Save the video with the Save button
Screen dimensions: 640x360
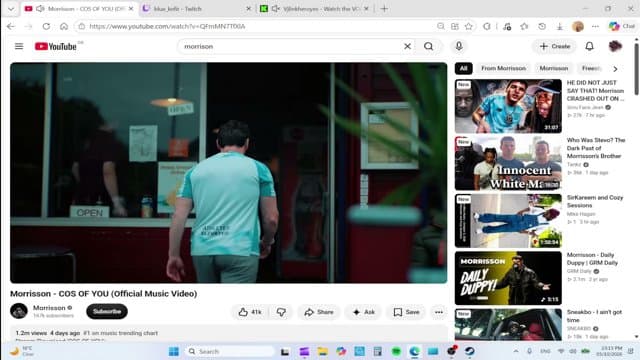point(406,312)
